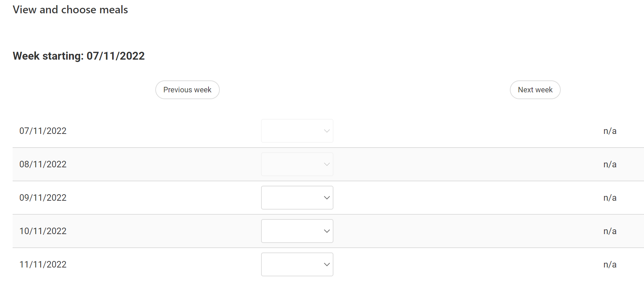
Task: Select the n/a text in the 10/11/2022 row
Action: coord(610,231)
